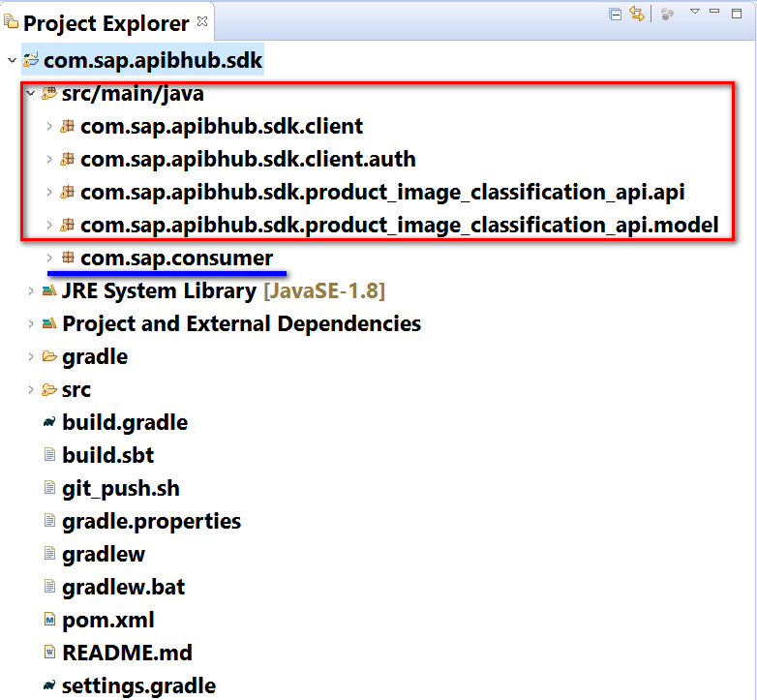Select the README.md file
This screenshot has width=757, height=700.
[x=127, y=653]
